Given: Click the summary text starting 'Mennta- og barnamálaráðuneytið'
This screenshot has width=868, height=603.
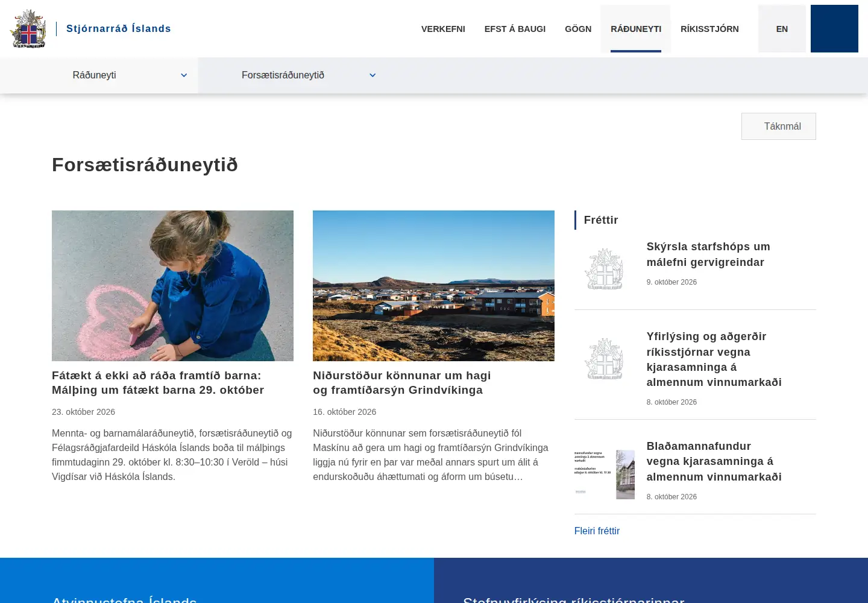Looking at the screenshot, I should tap(172, 455).
